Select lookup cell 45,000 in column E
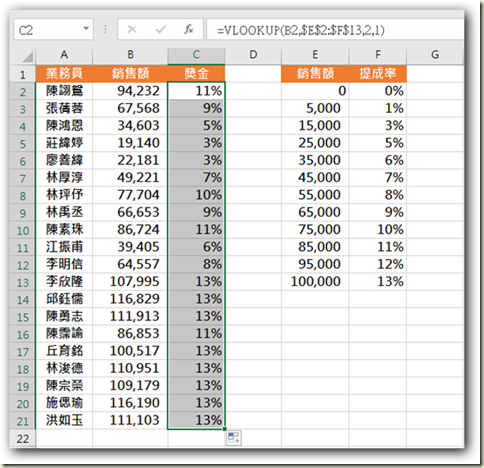The image size is (484, 468). tap(315, 178)
